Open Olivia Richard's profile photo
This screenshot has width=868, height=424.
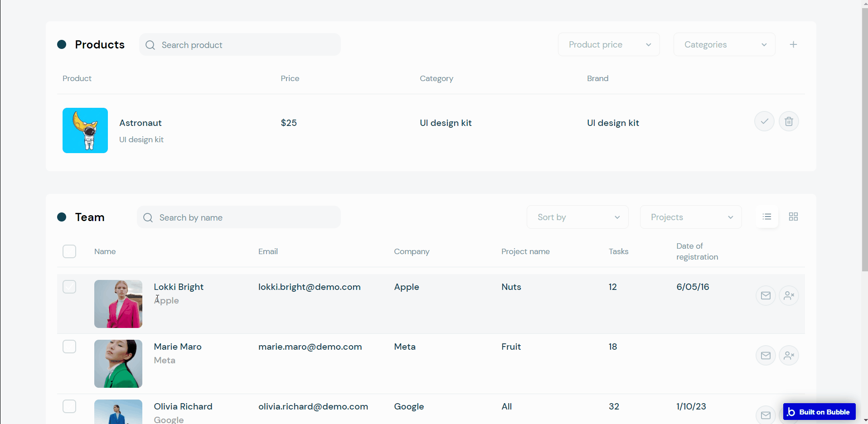click(x=118, y=412)
